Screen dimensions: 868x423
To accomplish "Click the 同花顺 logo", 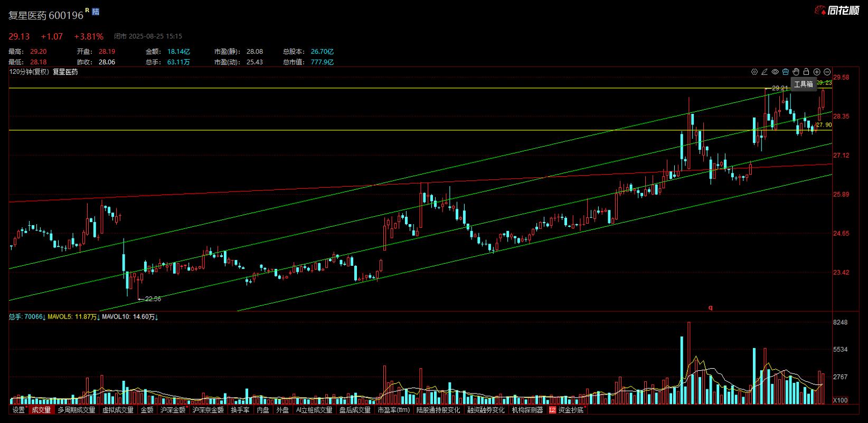I will [837, 10].
